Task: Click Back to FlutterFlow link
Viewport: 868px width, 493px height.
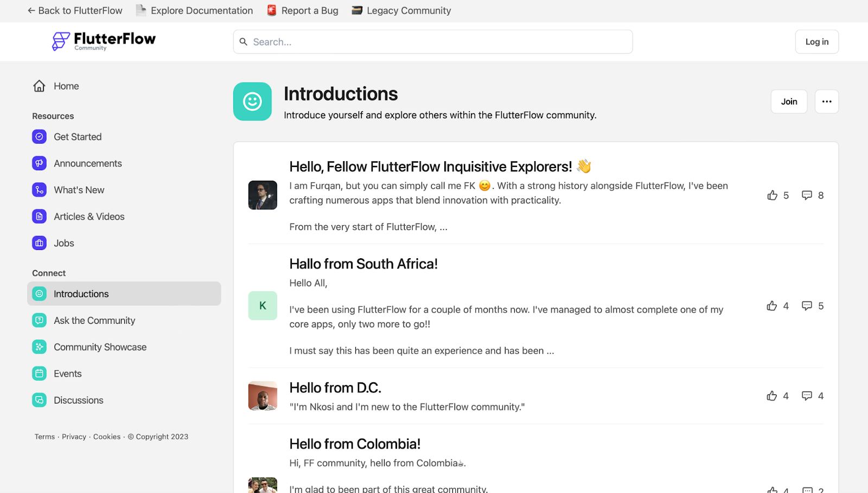Action: [75, 10]
